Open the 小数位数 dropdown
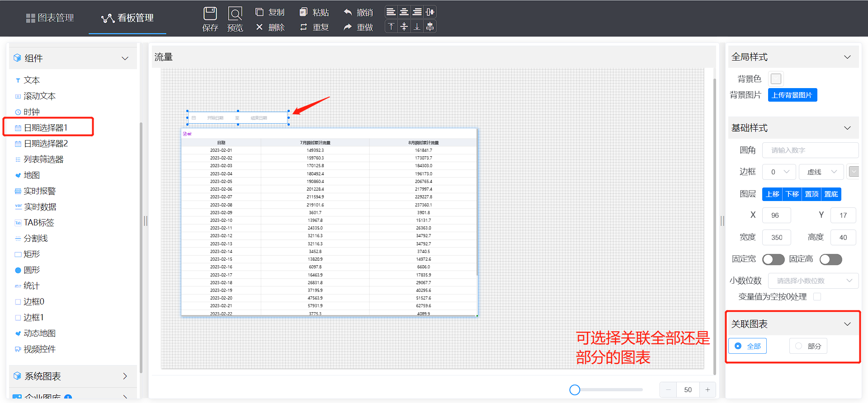The width and height of the screenshot is (868, 403). [813, 281]
